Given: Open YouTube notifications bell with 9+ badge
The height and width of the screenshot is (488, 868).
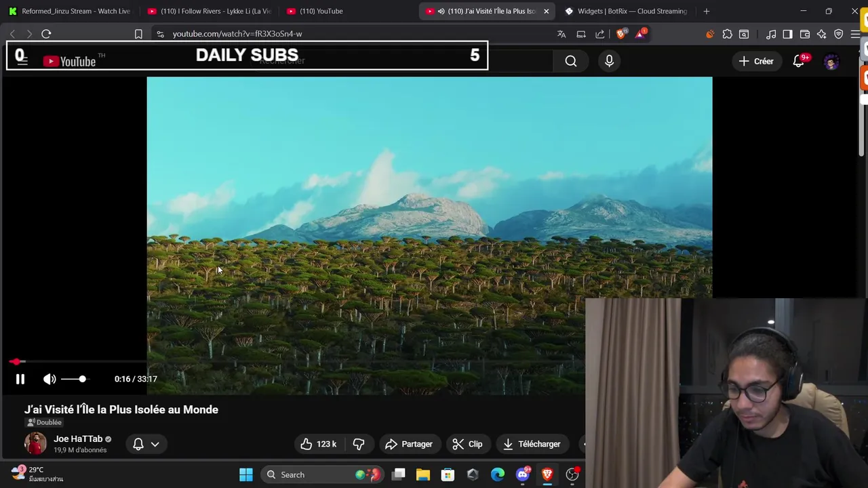Looking at the screenshot, I should 799,61.
